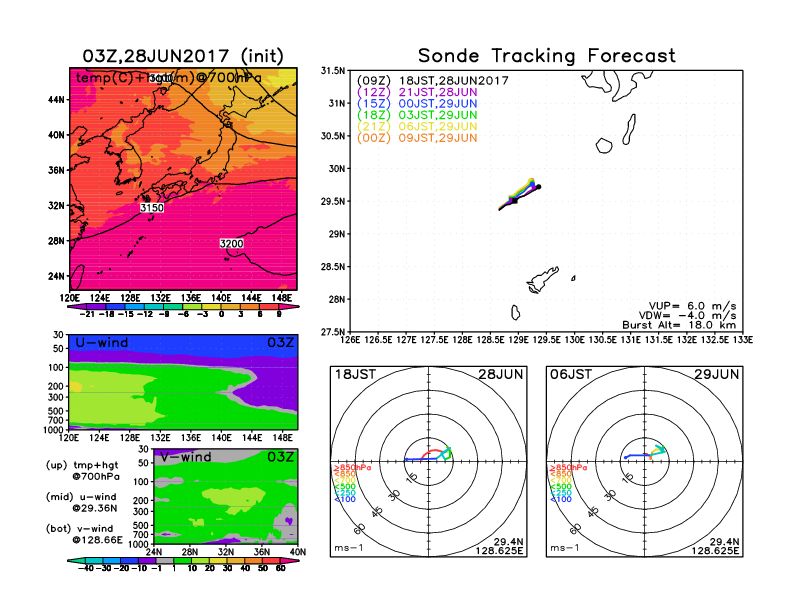
Task: Click "<100" in the 18JST hodograph legend
Action: click(x=344, y=499)
